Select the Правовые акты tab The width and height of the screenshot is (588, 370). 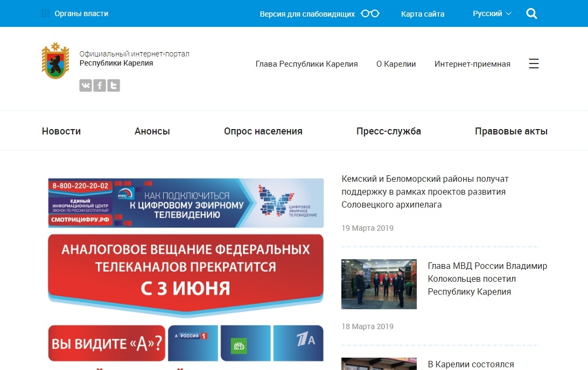pyautogui.click(x=511, y=131)
